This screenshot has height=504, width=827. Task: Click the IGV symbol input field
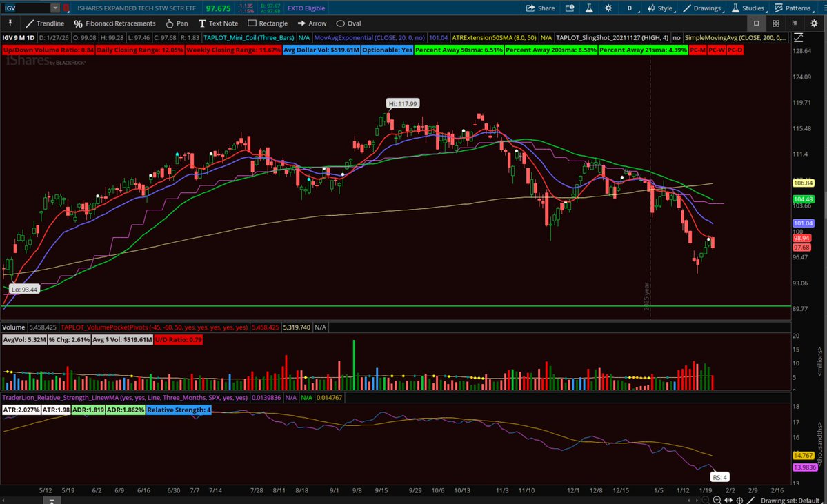(x=26, y=8)
